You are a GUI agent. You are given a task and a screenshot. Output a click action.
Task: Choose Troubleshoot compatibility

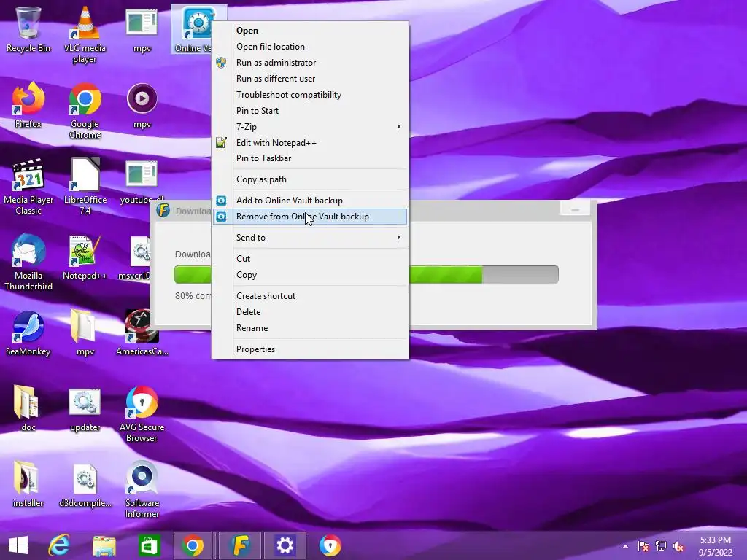click(x=309, y=95)
